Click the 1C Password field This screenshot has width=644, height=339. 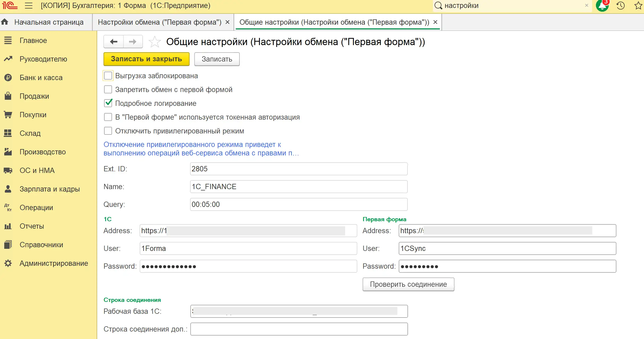[x=248, y=266]
